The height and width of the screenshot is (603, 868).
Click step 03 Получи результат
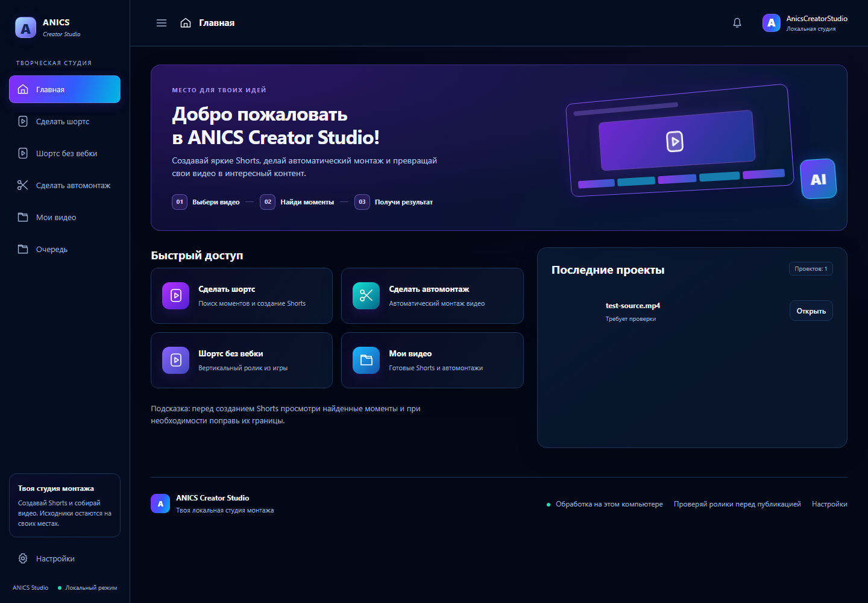pyautogui.click(x=394, y=202)
